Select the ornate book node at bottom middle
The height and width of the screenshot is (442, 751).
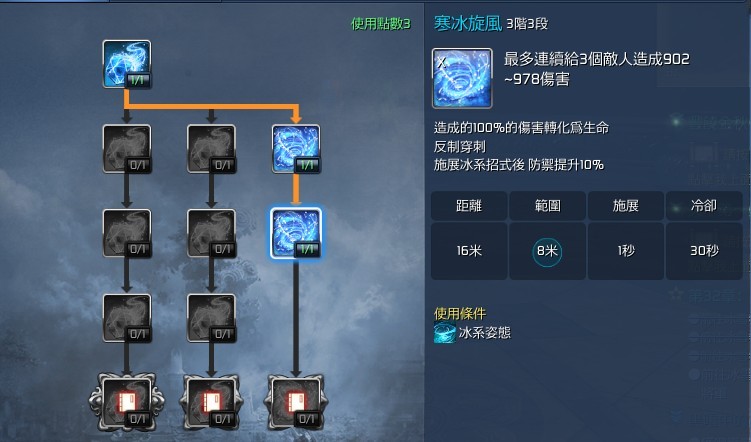(x=211, y=402)
